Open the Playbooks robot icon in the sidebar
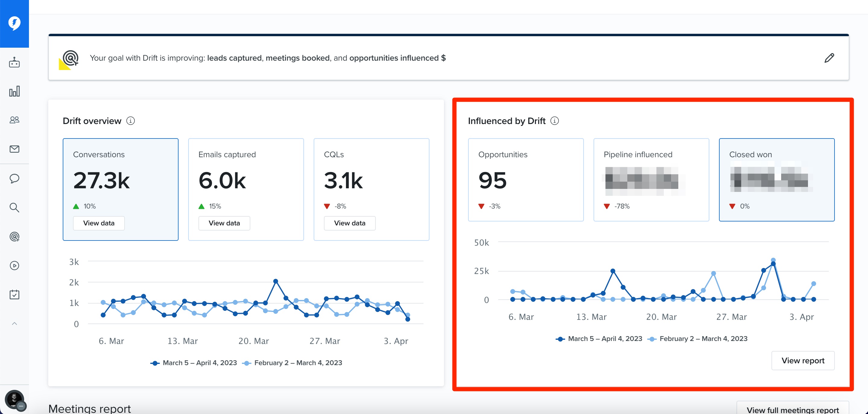Viewport: 868px width, 414px height. click(14, 62)
